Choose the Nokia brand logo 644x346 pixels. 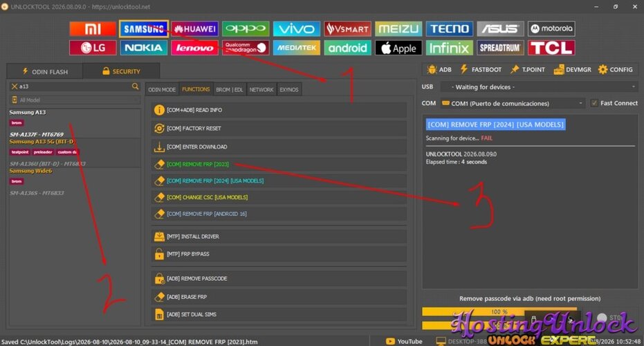(x=144, y=48)
